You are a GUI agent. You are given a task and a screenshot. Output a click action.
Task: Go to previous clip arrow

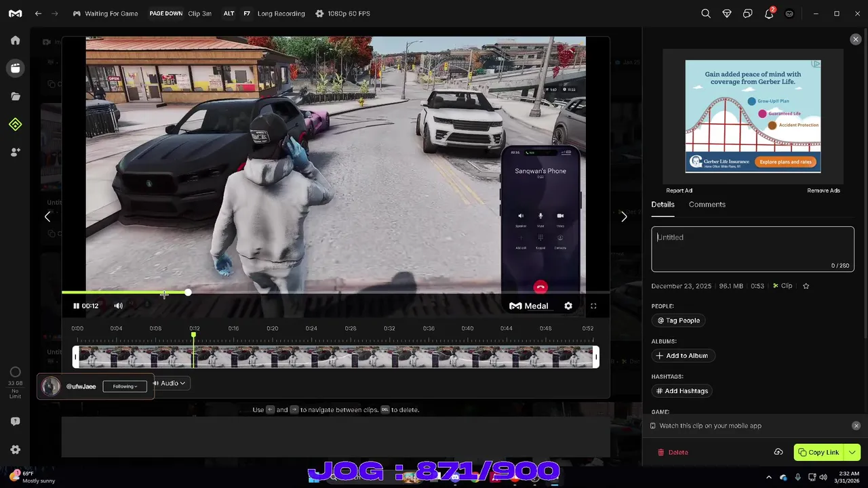click(47, 217)
